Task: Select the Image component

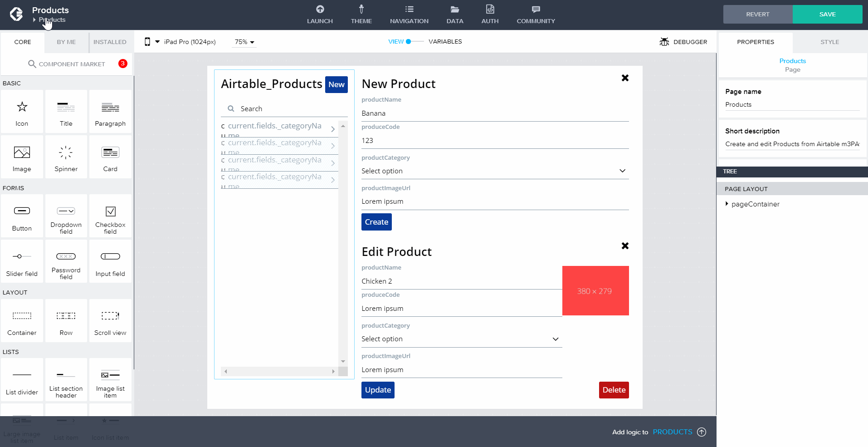Action: [22, 157]
